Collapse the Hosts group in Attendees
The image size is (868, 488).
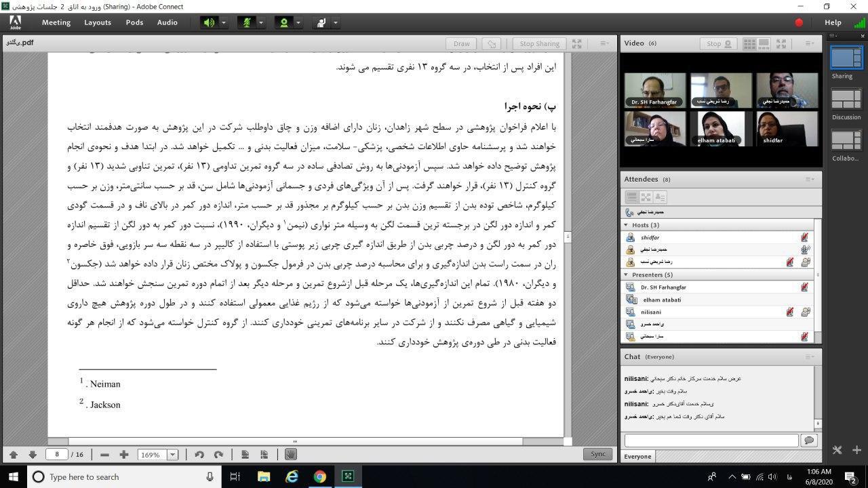[x=626, y=225]
